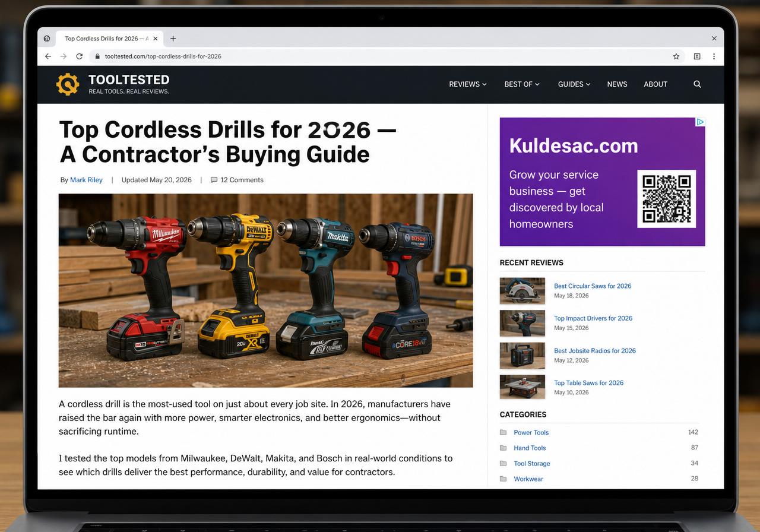Click the ToolTested gear logo

pos(68,84)
